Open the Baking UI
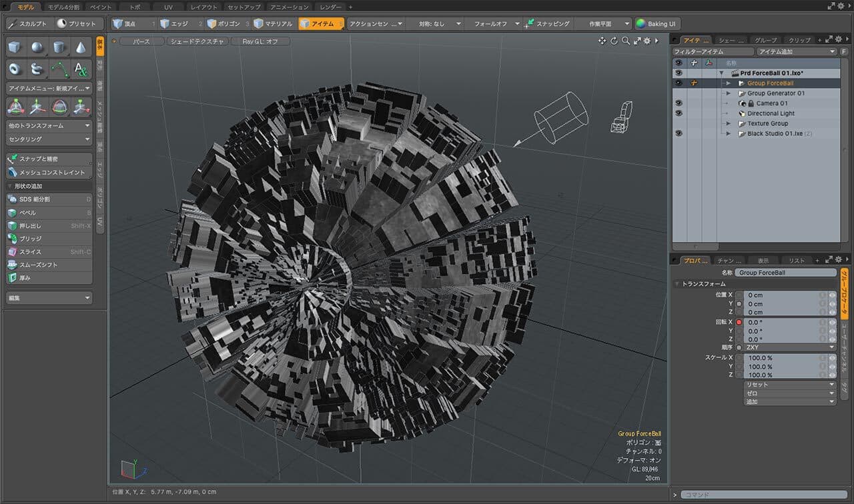The width and height of the screenshot is (854, 504). [657, 23]
